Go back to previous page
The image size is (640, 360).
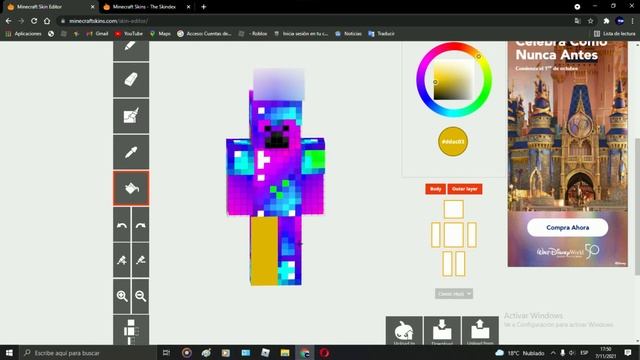(9, 21)
